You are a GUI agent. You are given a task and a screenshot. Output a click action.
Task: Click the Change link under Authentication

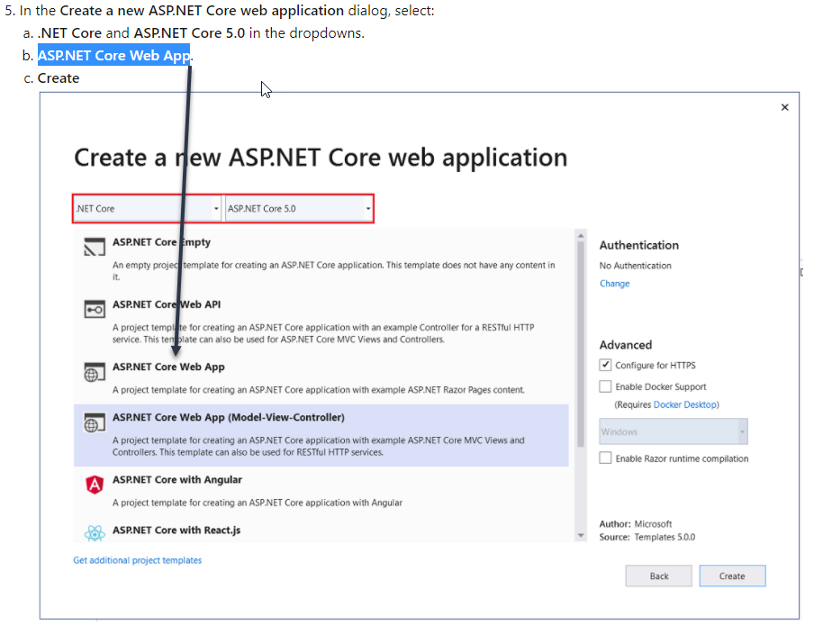coord(614,284)
